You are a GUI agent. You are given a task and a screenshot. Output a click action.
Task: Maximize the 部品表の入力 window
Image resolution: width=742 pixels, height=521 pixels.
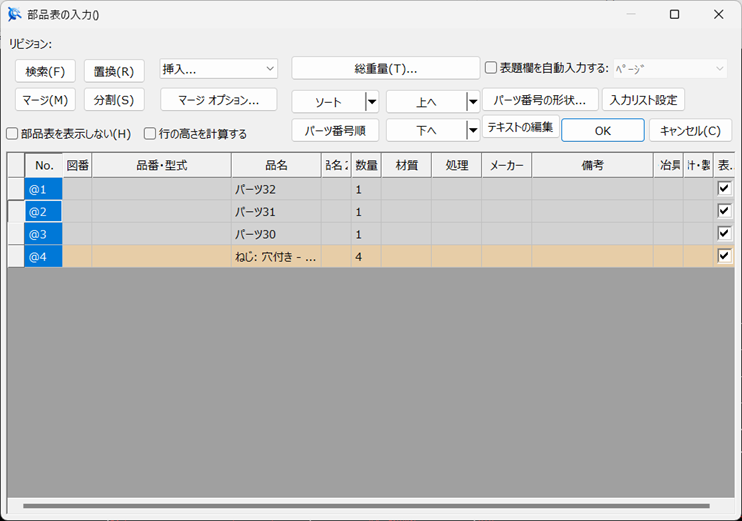pos(674,15)
